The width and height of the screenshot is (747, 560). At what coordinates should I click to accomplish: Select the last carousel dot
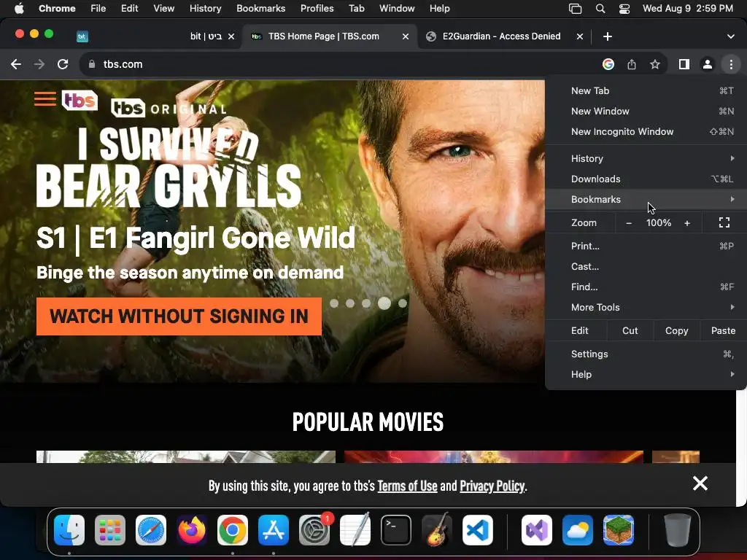[403, 303]
